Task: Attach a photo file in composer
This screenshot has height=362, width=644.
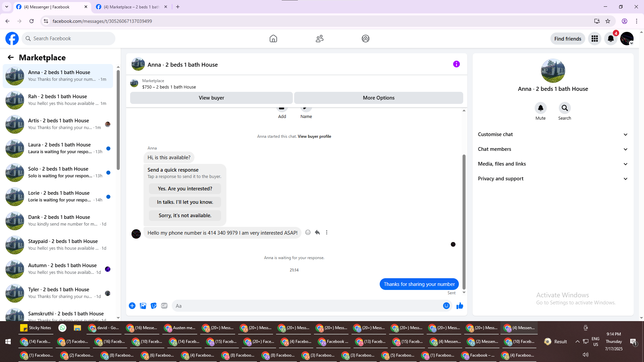Action: click(x=143, y=306)
